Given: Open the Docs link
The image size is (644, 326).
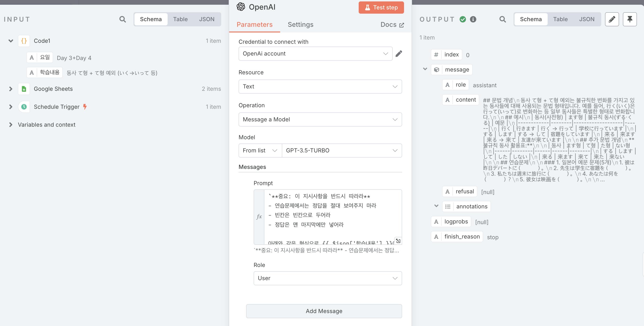Looking at the screenshot, I should click(x=392, y=25).
